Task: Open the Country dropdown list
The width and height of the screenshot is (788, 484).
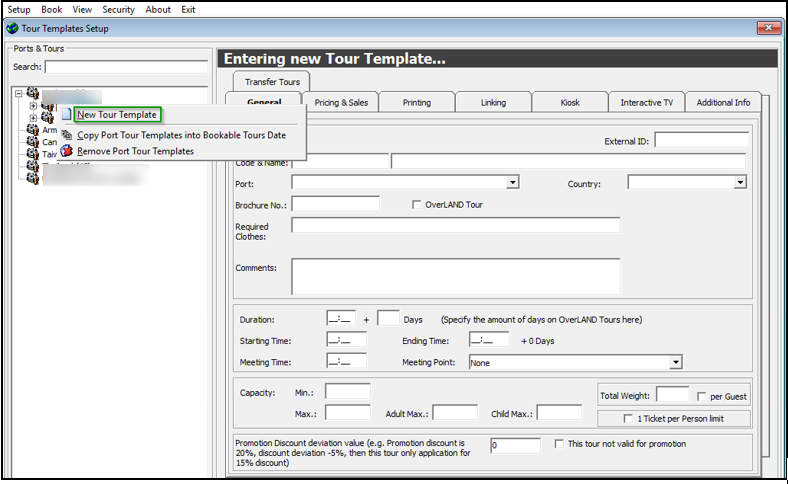Action: 740,182
